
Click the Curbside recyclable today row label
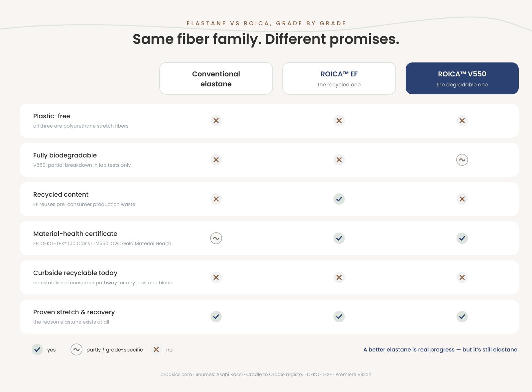coord(75,273)
